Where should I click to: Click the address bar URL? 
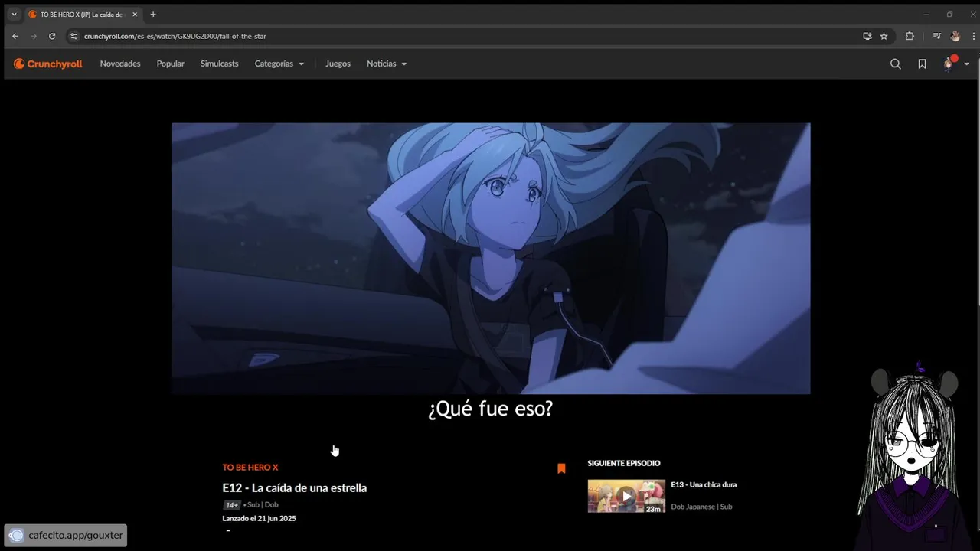coord(175,36)
